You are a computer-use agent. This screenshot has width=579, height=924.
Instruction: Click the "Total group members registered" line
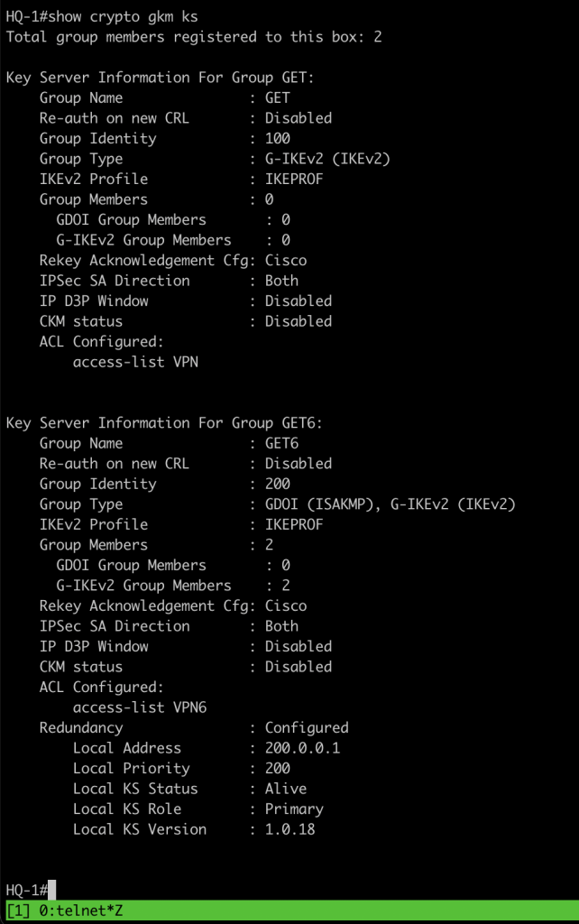(195, 37)
